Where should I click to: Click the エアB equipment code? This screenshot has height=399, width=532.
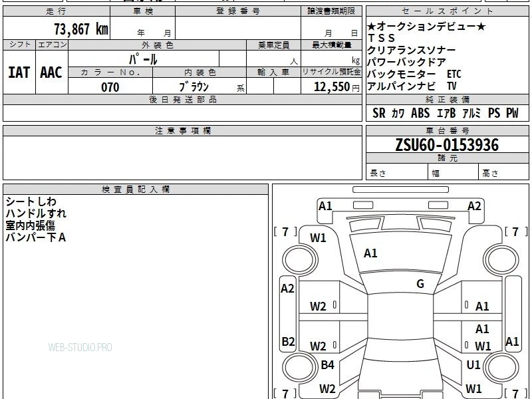point(446,113)
